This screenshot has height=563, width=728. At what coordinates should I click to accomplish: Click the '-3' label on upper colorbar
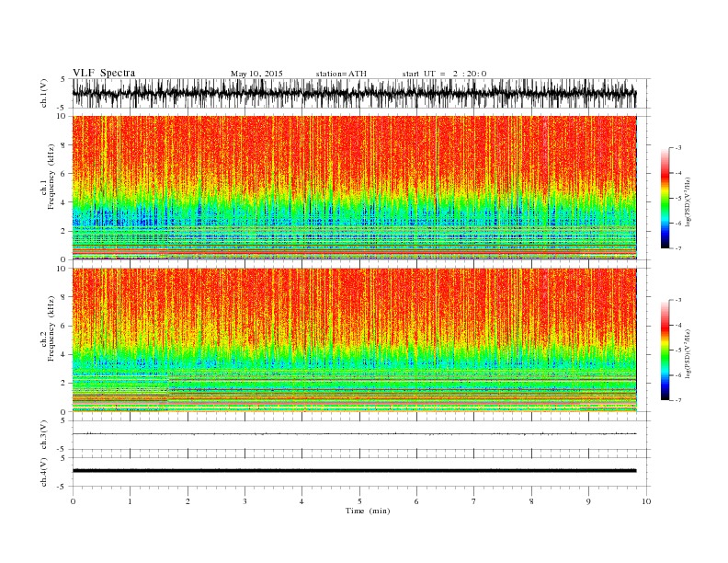click(x=678, y=148)
